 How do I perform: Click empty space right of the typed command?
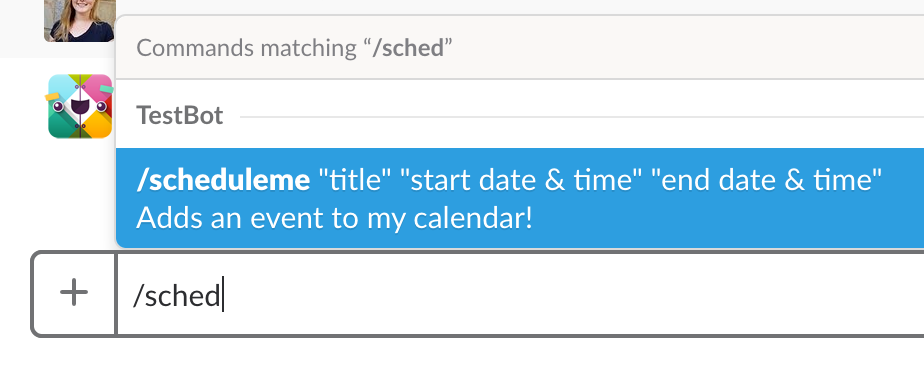(x=572, y=294)
